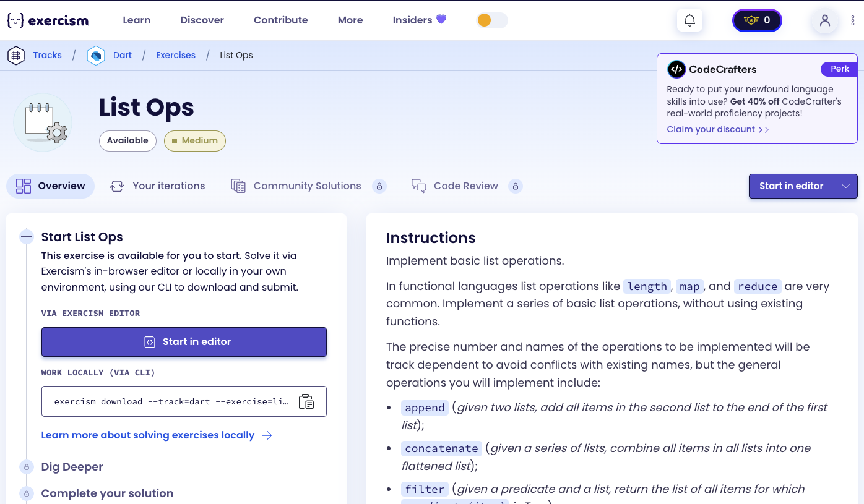Click the Exercism logo
This screenshot has height=504, width=864.
48,20
